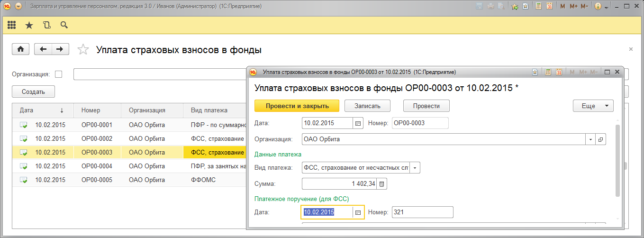644x238 pixels.
Task: Click the Организация field ОАО Орбита in document
Action: pyautogui.click(x=444, y=139)
